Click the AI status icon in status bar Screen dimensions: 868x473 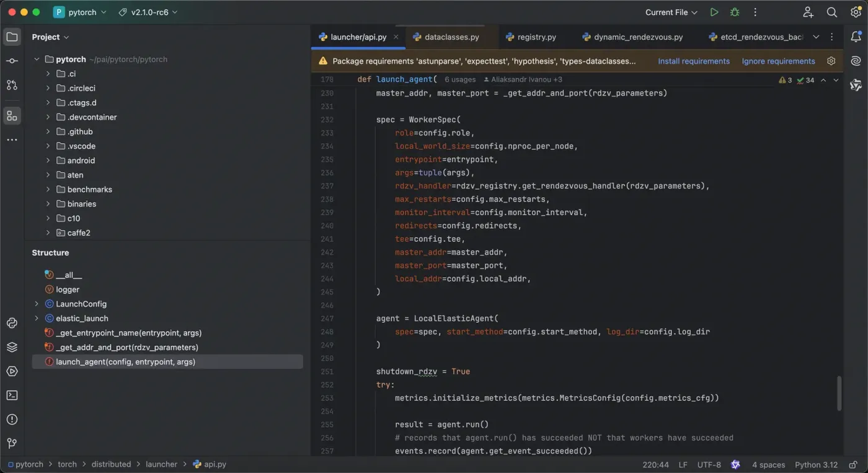click(x=735, y=464)
